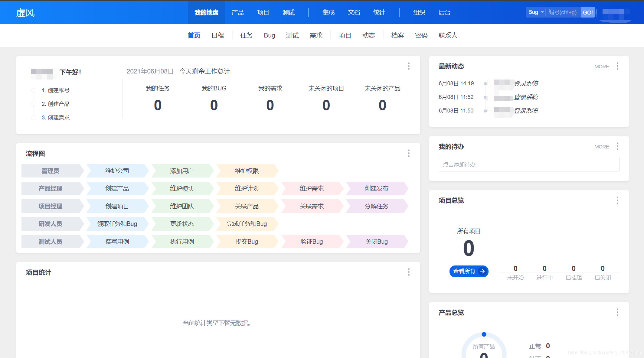Click 领取任务和Bug flow step
This screenshot has width=644, height=358.
click(117, 224)
